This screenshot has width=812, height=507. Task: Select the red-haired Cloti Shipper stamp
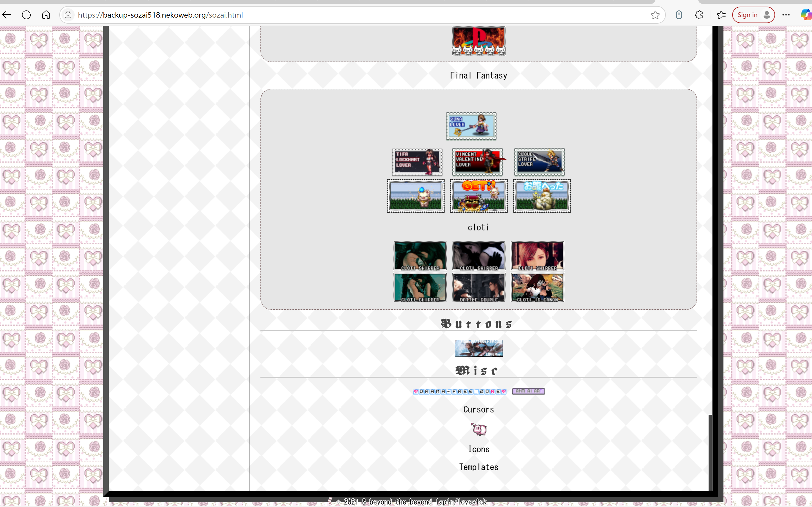538,256
